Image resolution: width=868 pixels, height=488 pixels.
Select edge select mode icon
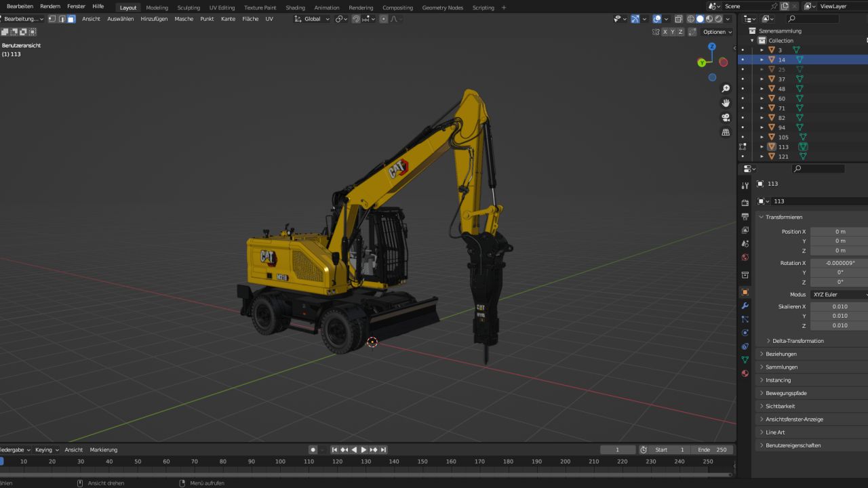tap(62, 19)
